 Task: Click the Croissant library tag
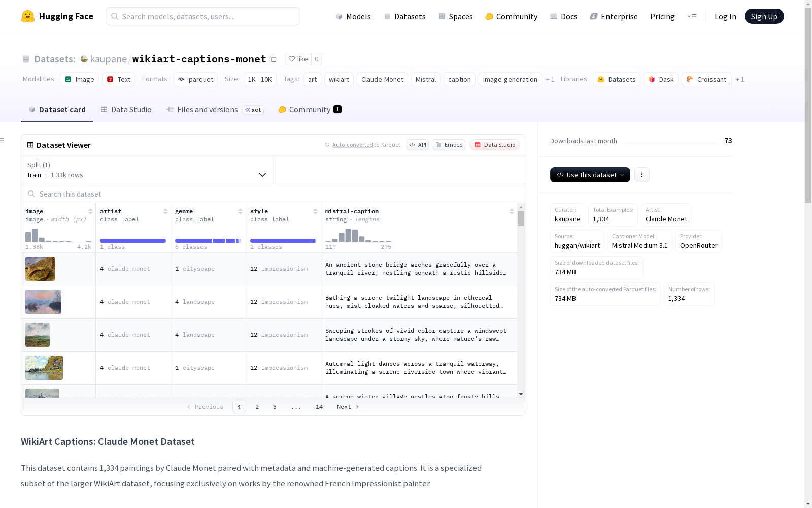click(706, 79)
